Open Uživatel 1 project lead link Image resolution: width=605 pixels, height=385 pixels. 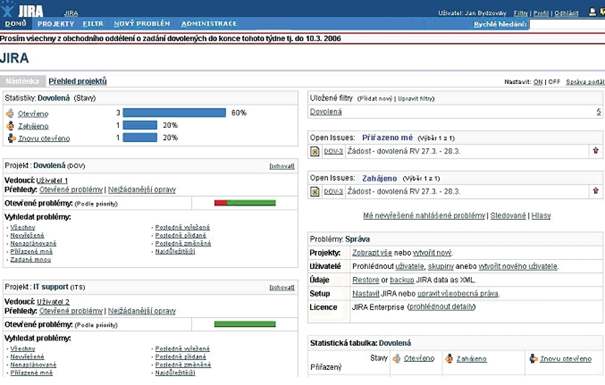click(52, 181)
